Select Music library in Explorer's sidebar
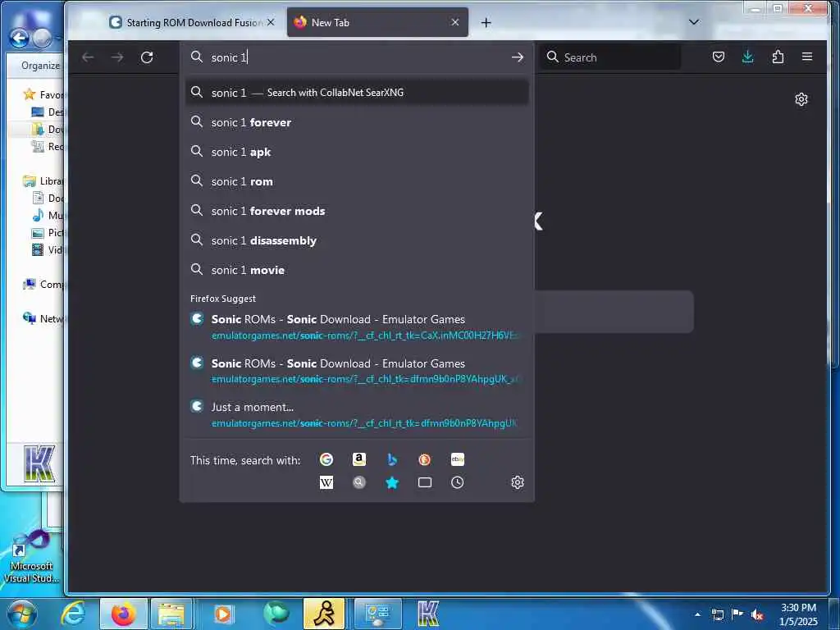The height and width of the screenshot is (630, 840). point(48,216)
